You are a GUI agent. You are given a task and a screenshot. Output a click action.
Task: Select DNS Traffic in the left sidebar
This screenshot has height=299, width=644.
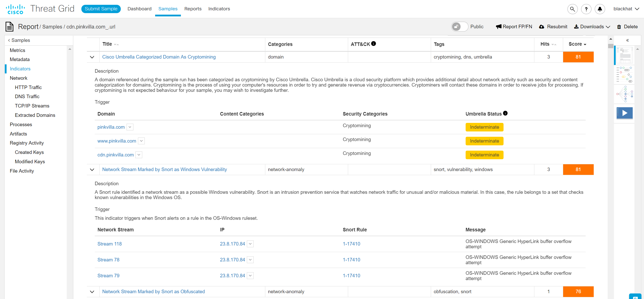pyautogui.click(x=27, y=96)
